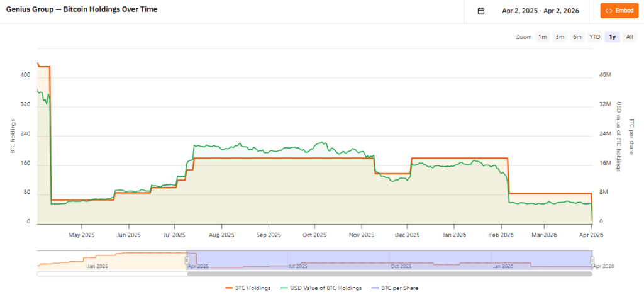Click the right navigator range handle
644x297 pixels.
[x=592, y=259]
